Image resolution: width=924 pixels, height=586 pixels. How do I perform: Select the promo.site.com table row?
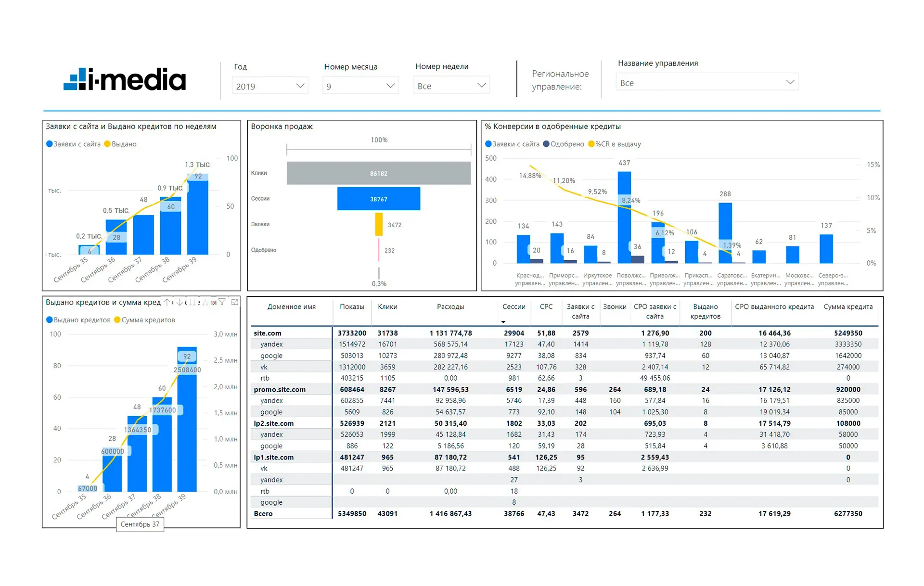(x=280, y=389)
